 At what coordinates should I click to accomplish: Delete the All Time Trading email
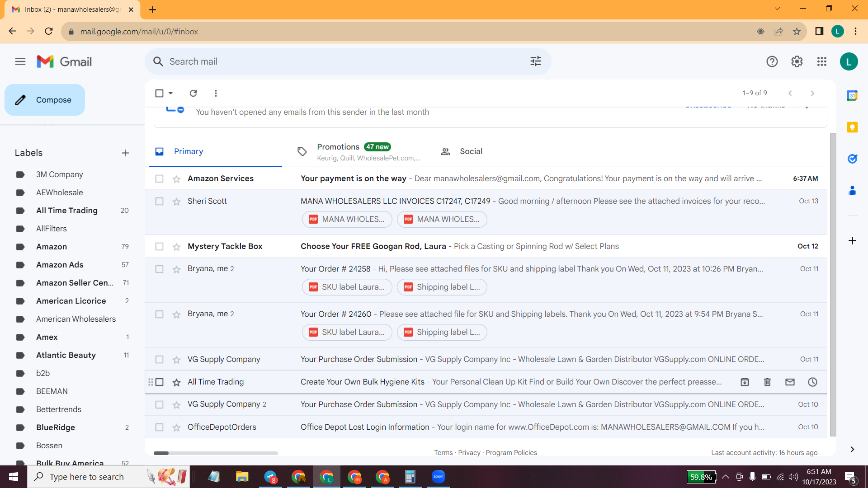click(767, 382)
